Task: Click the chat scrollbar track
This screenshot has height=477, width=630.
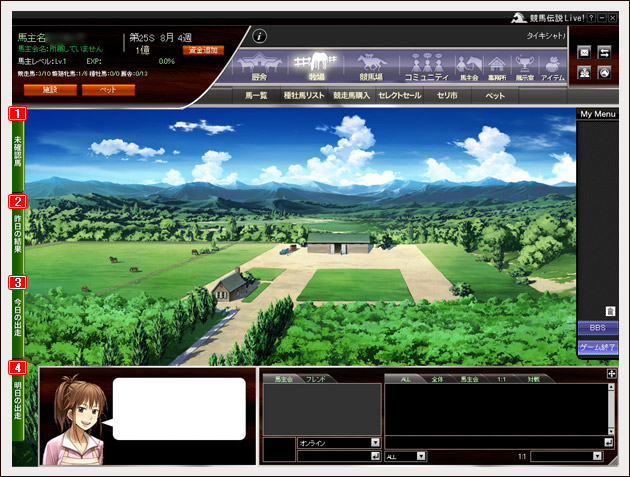Action: 612,409
